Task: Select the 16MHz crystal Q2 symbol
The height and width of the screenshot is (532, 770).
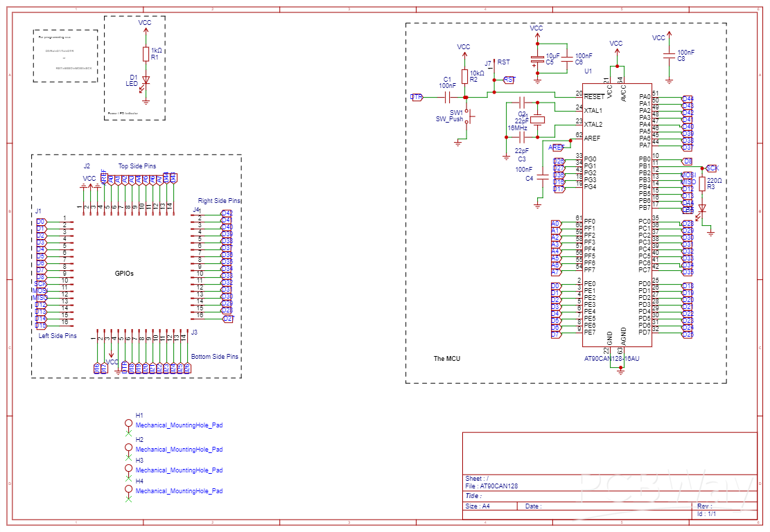Action: 537,121
